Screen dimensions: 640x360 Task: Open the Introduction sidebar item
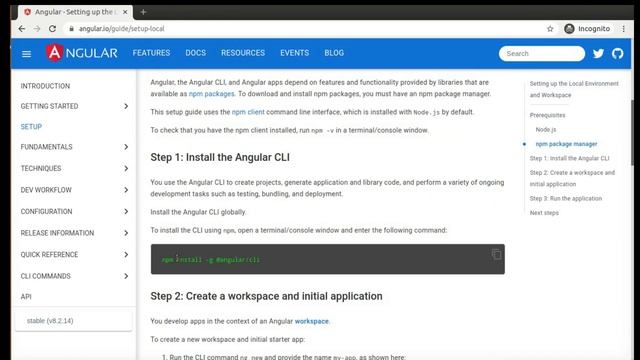click(x=45, y=86)
